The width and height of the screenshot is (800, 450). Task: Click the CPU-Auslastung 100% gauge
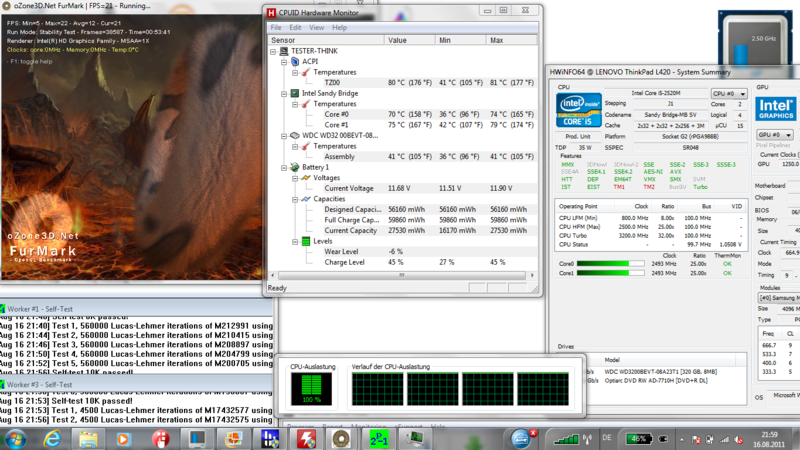point(311,389)
